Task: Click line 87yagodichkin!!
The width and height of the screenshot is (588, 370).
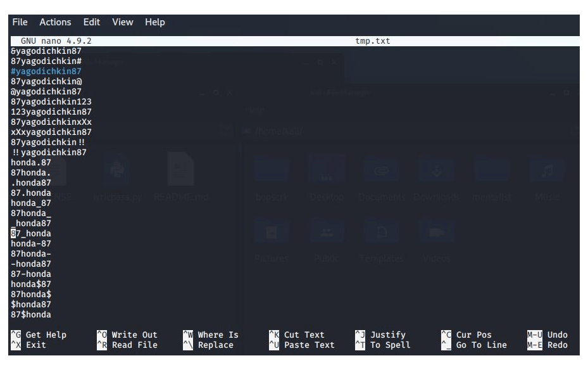Action: coord(47,142)
